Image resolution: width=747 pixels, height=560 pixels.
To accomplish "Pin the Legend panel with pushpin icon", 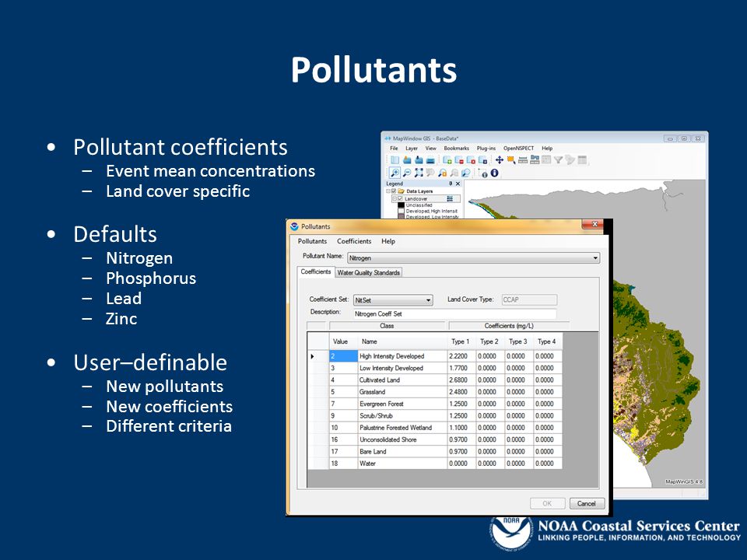I will click(451, 184).
